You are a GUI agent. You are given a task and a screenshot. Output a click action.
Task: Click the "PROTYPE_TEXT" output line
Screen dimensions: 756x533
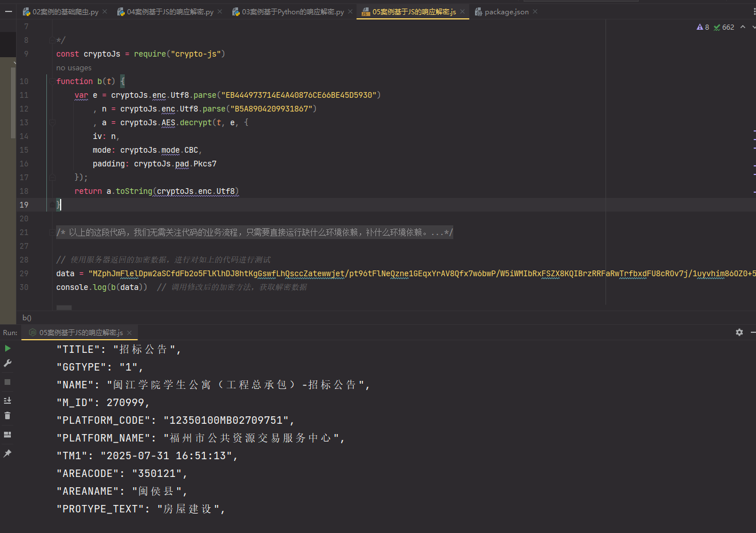coord(141,509)
